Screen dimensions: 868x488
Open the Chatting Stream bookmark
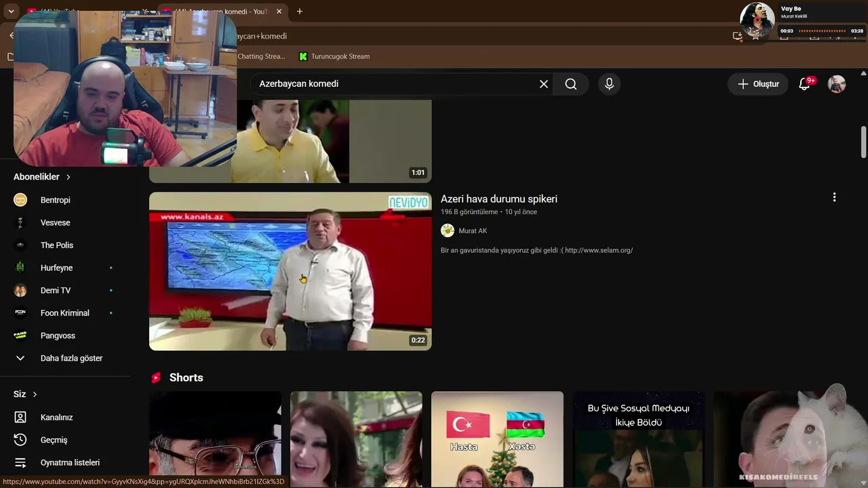tap(261, 56)
